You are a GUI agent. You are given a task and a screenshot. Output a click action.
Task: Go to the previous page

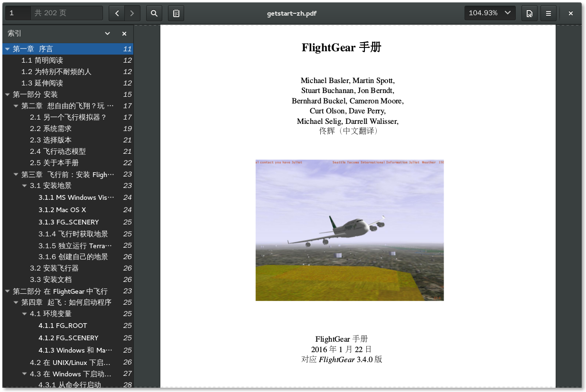coord(117,13)
